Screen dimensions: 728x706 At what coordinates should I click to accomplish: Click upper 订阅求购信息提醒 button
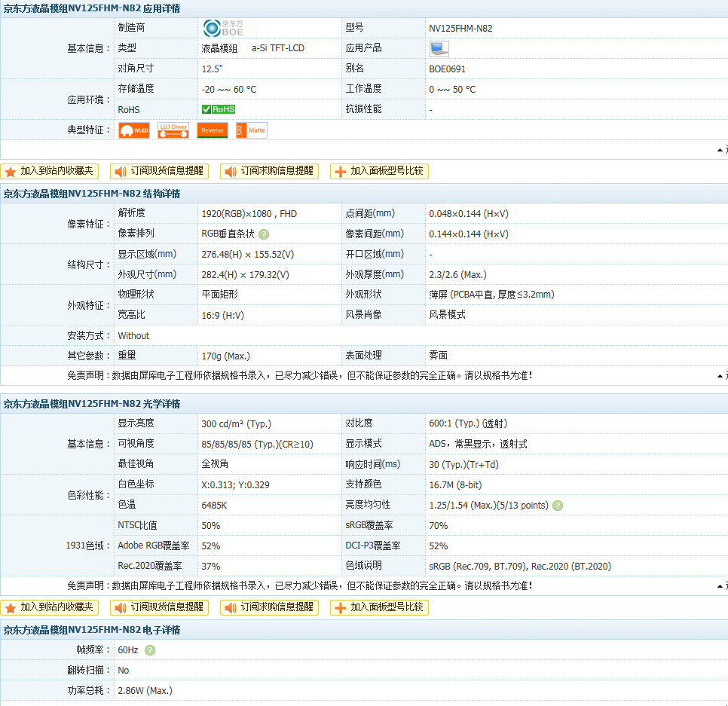pyautogui.click(x=269, y=171)
